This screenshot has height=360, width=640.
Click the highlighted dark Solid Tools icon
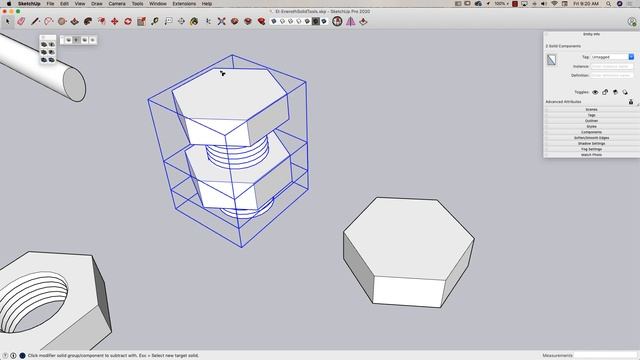316,21
